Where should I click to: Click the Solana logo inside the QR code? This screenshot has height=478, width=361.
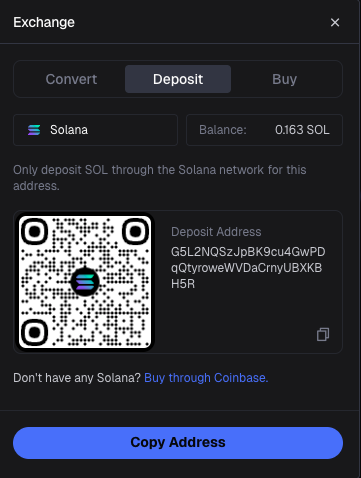point(85,282)
